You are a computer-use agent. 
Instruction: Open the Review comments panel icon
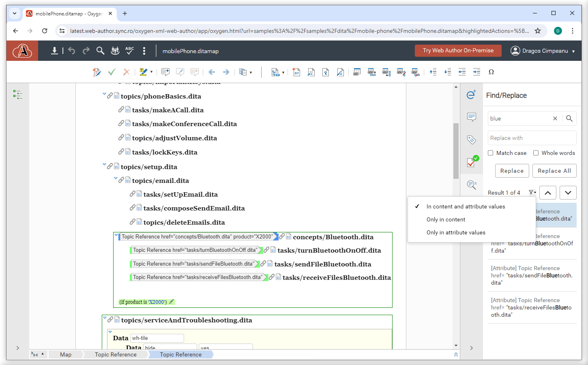471,117
